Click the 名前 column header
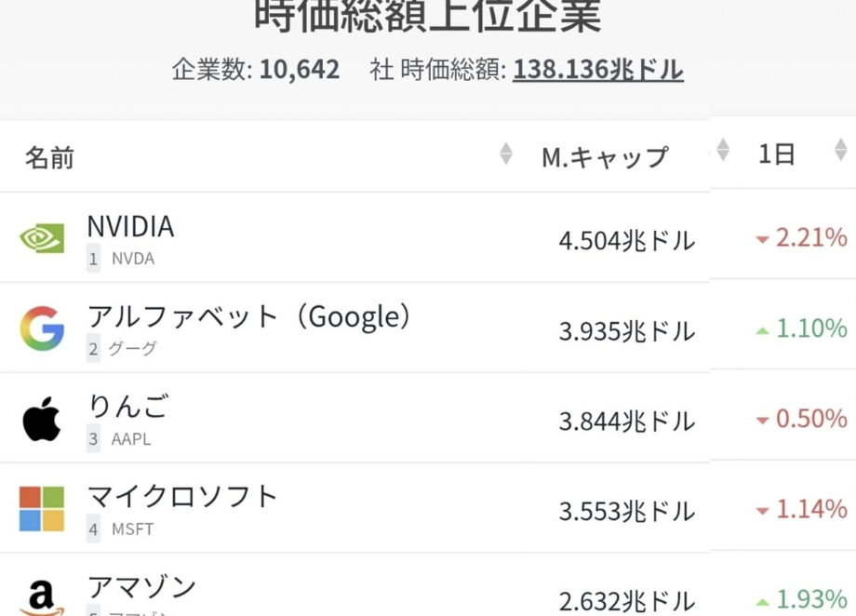The height and width of the screenshot is (616, 856). (49, 157)
